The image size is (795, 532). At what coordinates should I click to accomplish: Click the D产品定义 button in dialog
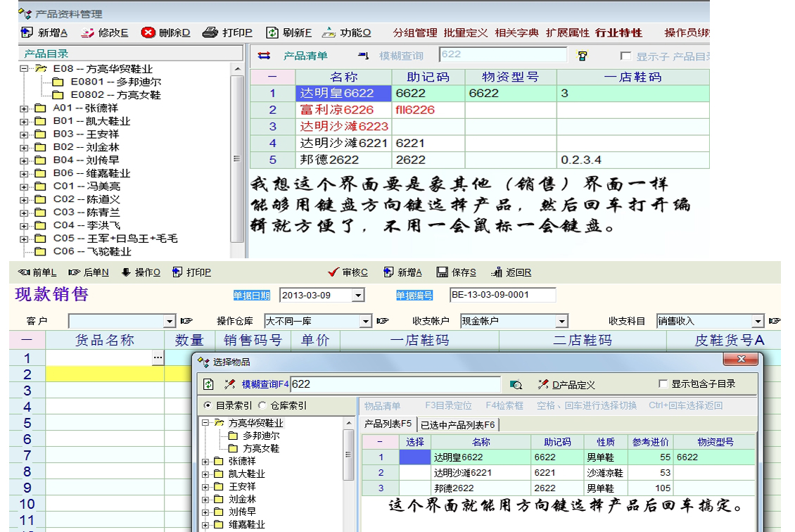click(567, 384)
